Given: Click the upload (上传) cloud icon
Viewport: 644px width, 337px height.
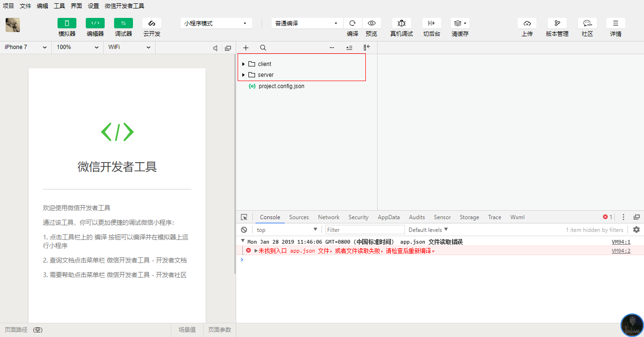Looking at the screenshot, I should [x=527, y=23].
